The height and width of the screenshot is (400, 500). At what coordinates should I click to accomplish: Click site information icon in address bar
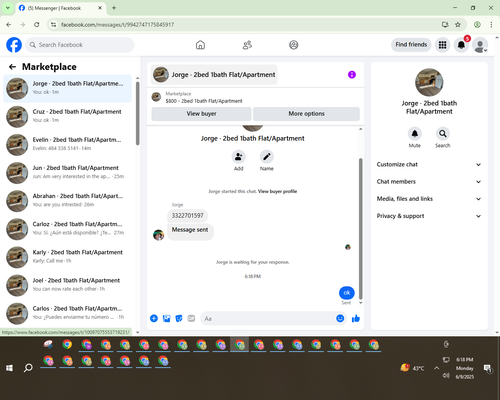point(53,24)
